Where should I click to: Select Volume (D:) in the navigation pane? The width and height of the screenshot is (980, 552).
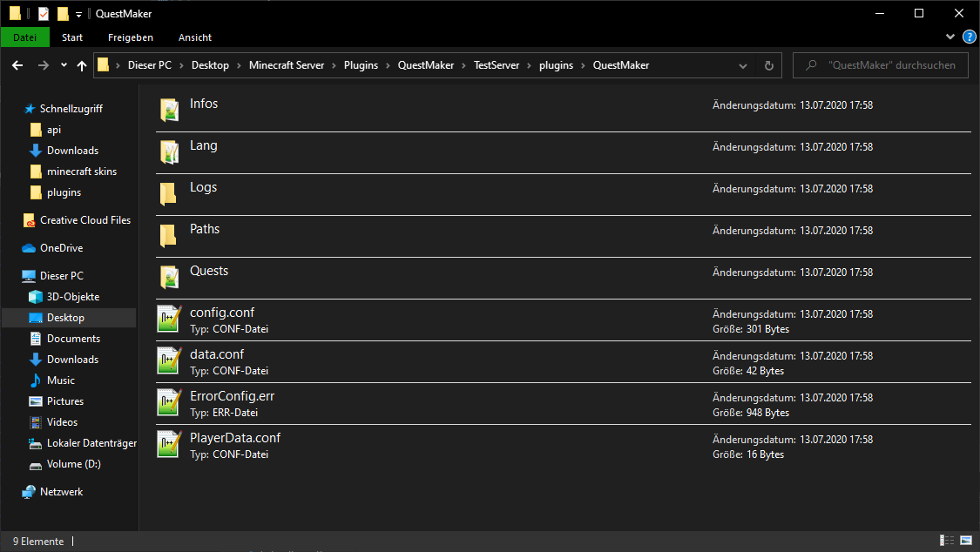tap(73, 464)
